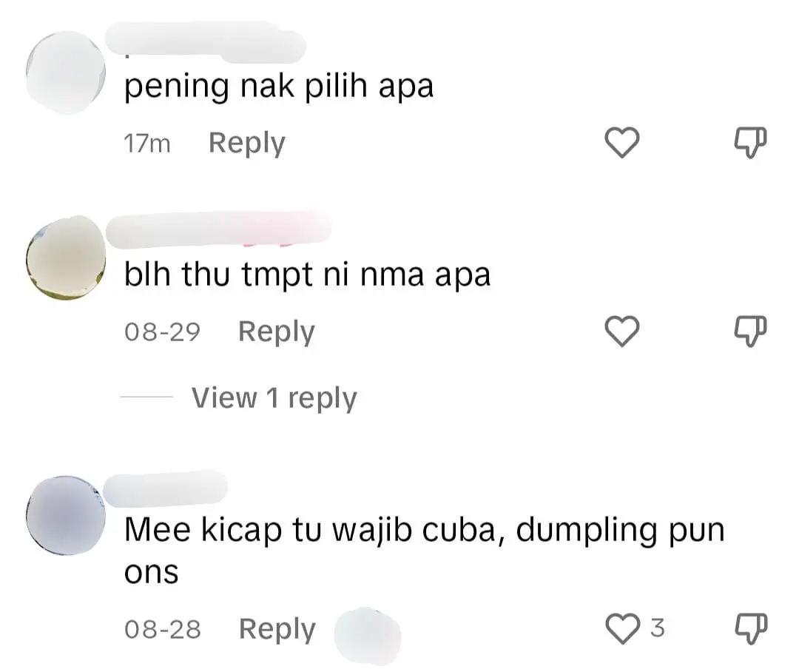Reply to the 08-29 comment
The image size is (799, 672).
pyautogui.click(x=276, y=332)
